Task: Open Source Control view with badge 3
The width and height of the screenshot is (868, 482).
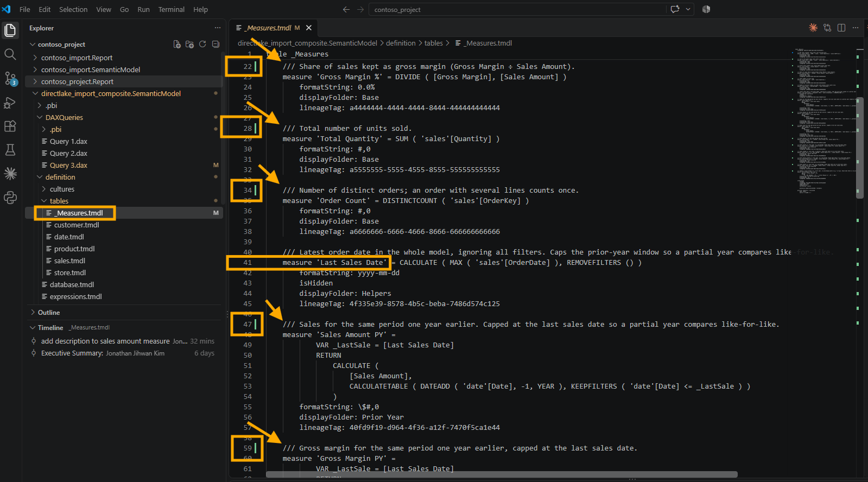Action: click(10, 78)
